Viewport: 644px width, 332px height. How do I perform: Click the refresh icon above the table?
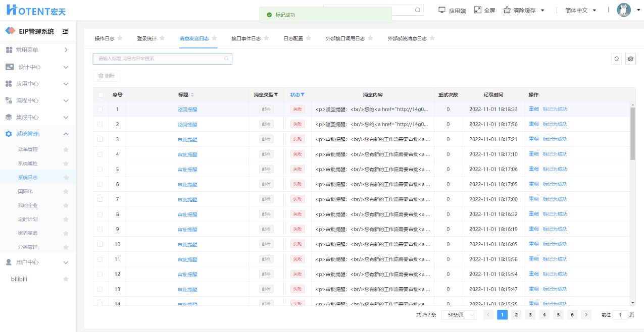pos(616,59)
